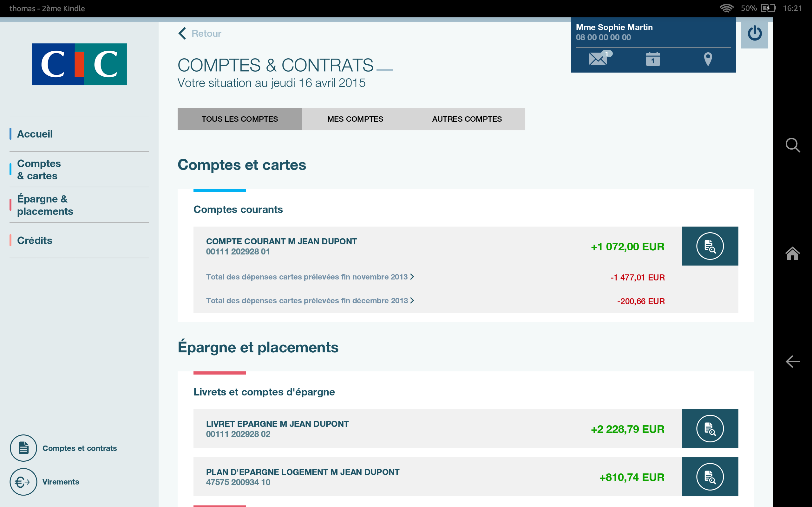Open messages via the envelope icon

coord(599,59)
